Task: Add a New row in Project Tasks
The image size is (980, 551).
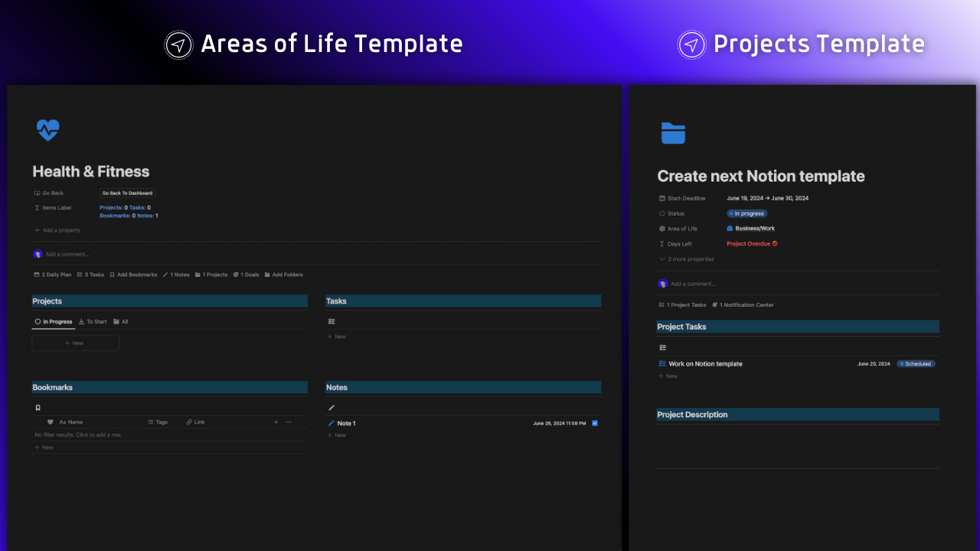Action: coord(668,376)
